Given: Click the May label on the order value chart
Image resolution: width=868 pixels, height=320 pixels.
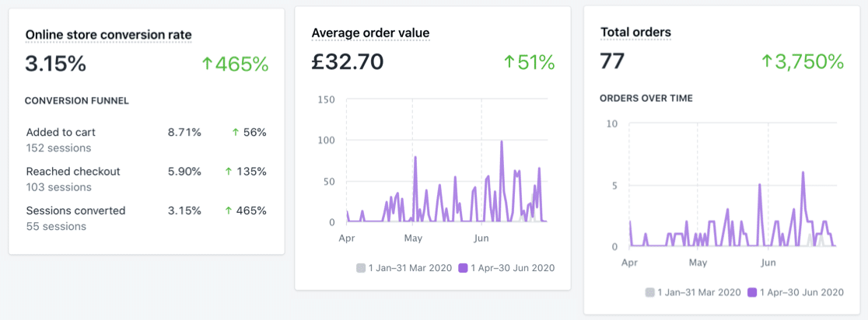Looking at the screenshot, I should (413, 238).
